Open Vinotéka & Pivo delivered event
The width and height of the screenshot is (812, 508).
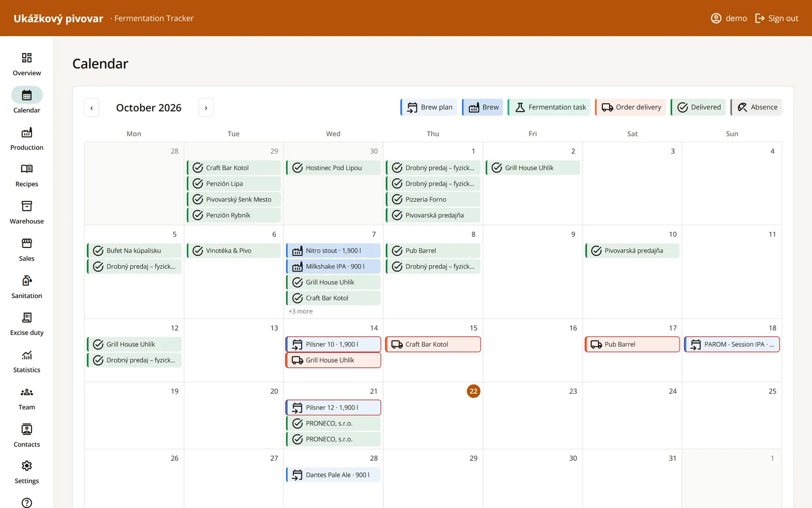click(233, 250)
